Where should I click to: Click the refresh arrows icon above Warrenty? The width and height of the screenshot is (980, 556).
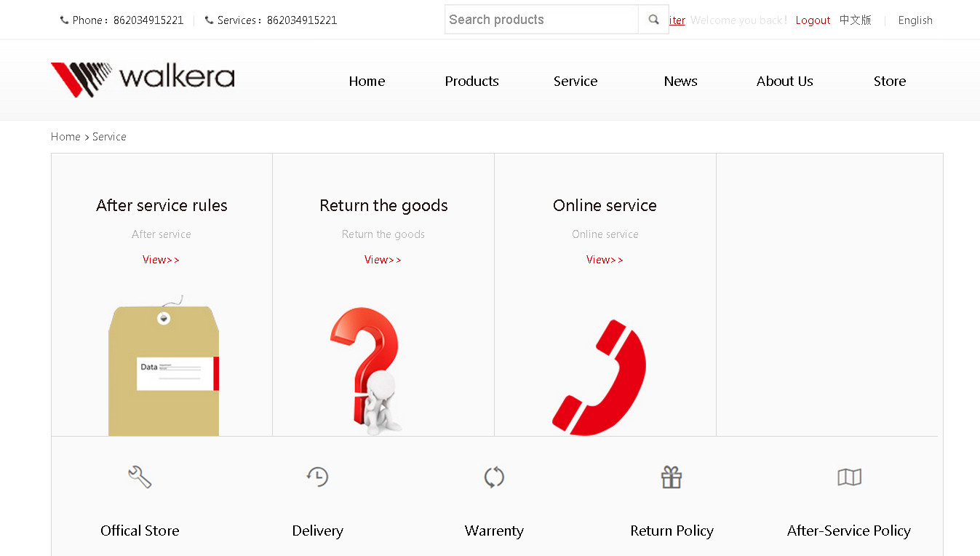coord(494,477)
